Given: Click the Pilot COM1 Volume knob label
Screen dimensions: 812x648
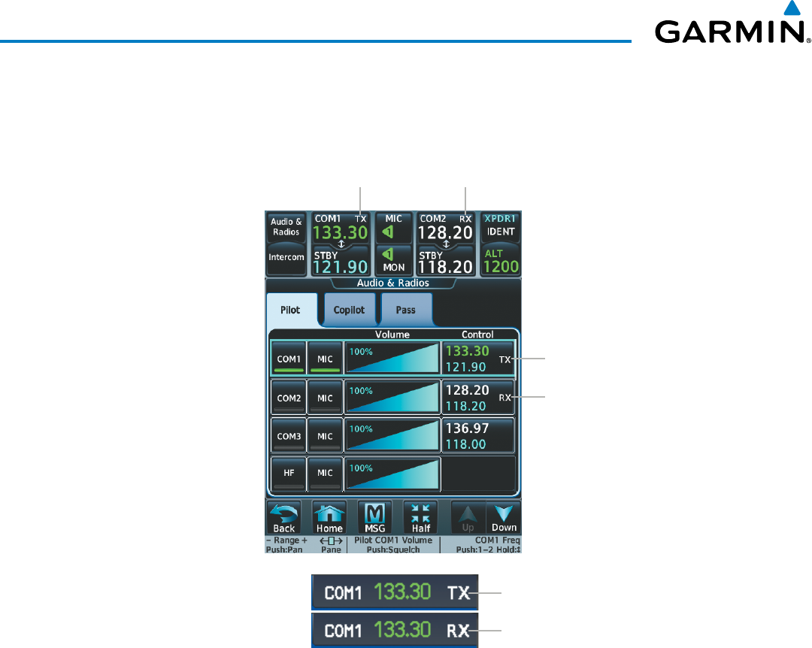Looking at the screenshot, I should click(393, 545).
